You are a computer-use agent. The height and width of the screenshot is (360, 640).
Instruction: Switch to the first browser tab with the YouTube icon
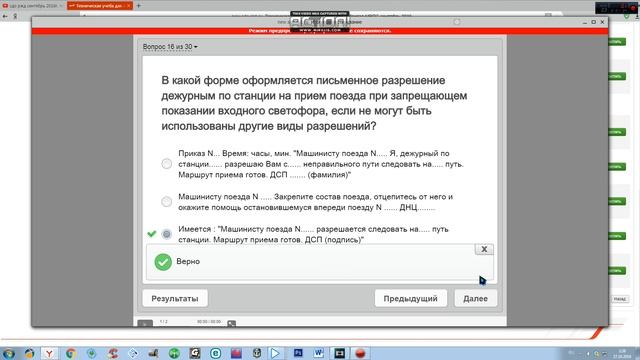pyautogui.click(x=33, y=6)
